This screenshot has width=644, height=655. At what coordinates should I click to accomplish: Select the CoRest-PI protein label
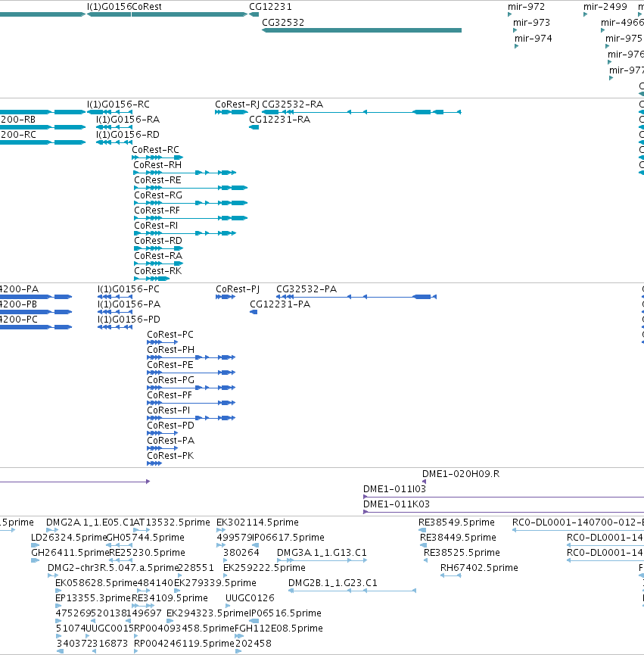click(169, 410)
